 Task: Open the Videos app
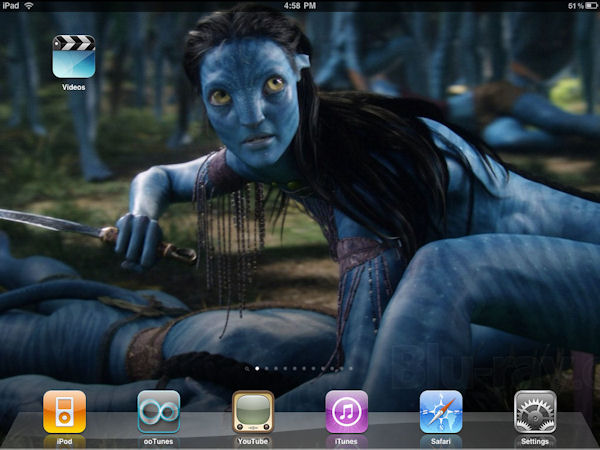tap(73, 57)
